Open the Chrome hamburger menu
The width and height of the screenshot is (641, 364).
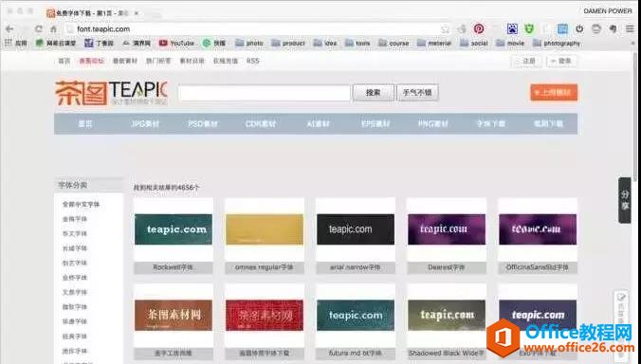[630, 28]
